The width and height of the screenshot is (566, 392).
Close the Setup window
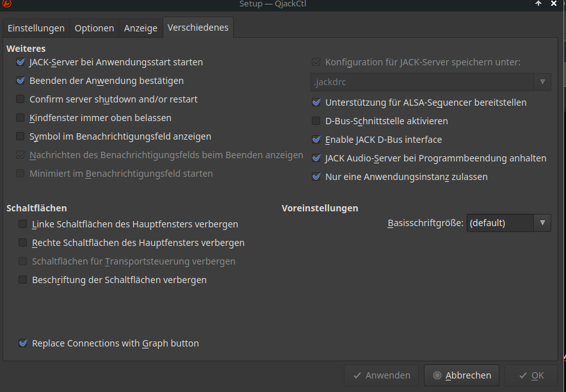pyautogui.click(x=554, y=4)
